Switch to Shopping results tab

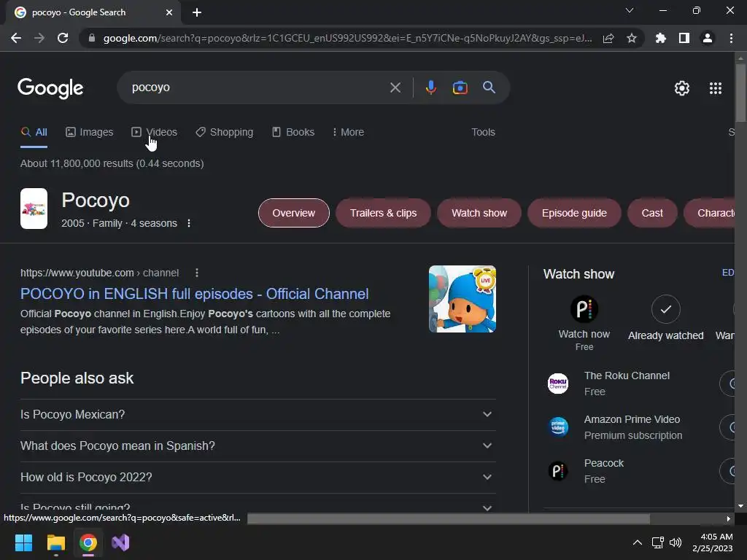point(225,133)
